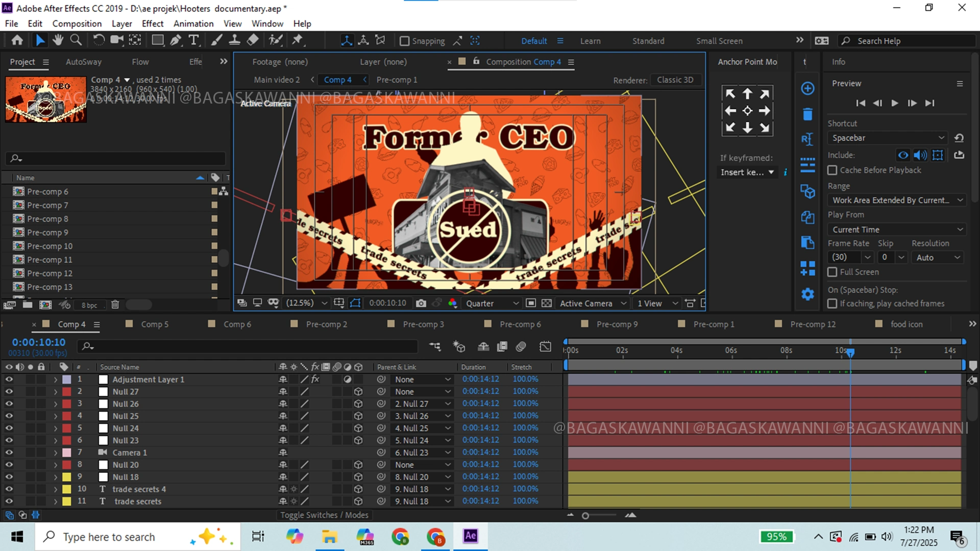Click the Main video 2 breadcrumb
This screenshot has width=980, height=551.
[277, 80]
